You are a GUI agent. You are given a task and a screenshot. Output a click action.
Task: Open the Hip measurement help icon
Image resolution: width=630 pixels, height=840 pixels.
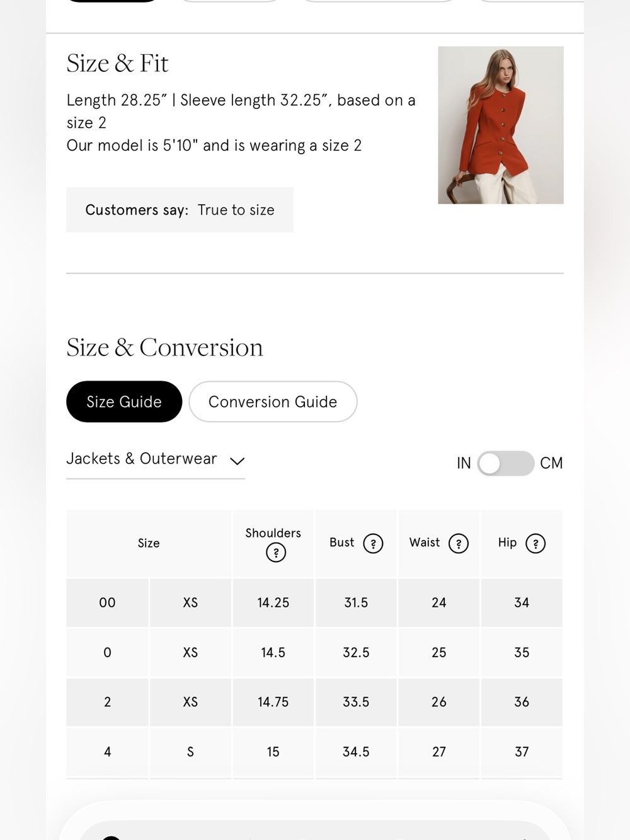click(x=535, y=543)
